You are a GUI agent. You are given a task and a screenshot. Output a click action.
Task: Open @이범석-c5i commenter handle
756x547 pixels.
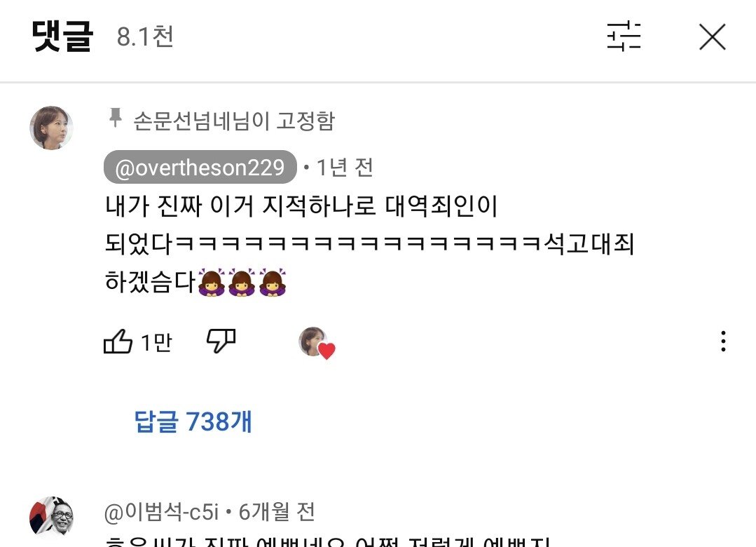point(161,512)
